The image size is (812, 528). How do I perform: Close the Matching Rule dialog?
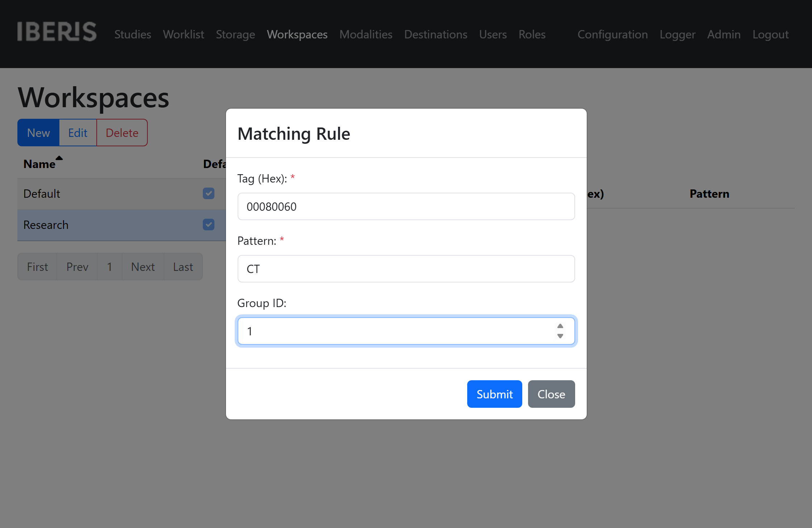tap(551, 394)
